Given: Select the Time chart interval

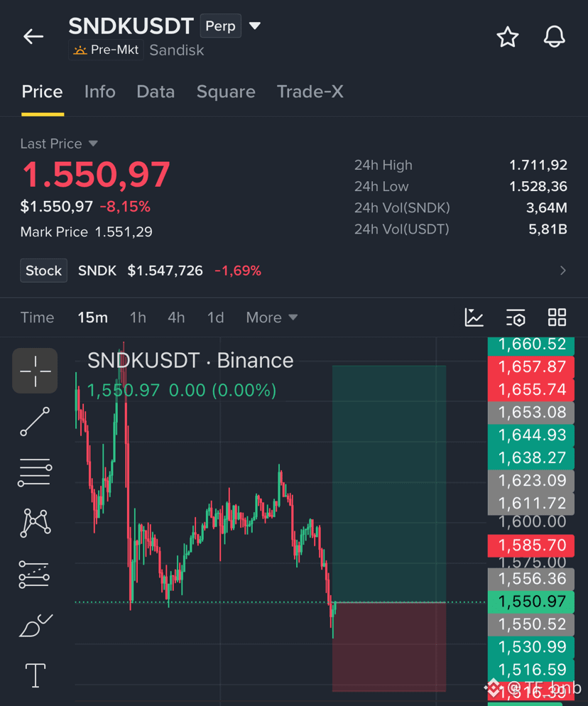Looking at the screenshot, I should click(x=38, y=317).
